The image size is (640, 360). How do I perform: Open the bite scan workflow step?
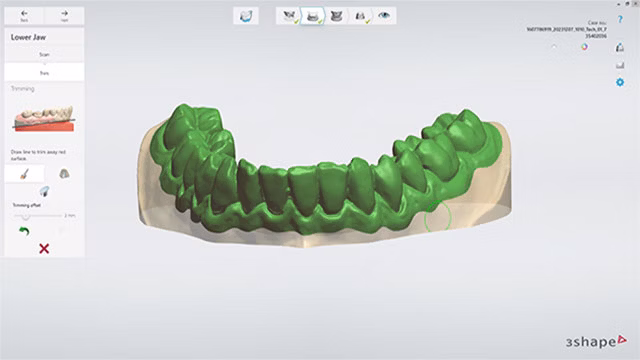pyautogui.click(x=360, y=16)
